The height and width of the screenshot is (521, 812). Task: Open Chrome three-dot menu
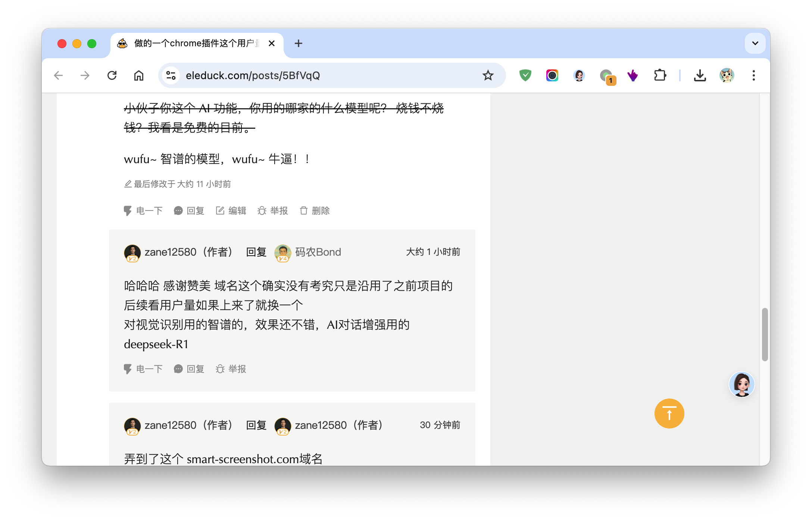click(753, 75)
